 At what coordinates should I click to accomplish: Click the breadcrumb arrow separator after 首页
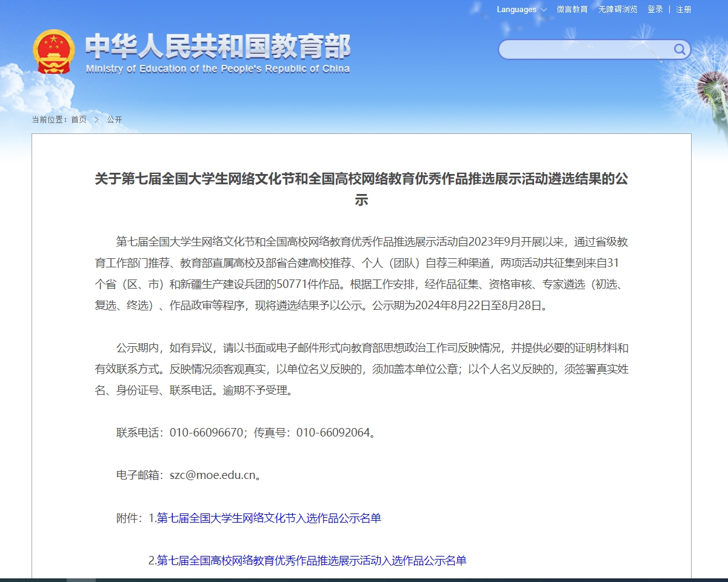coord(96,119)
